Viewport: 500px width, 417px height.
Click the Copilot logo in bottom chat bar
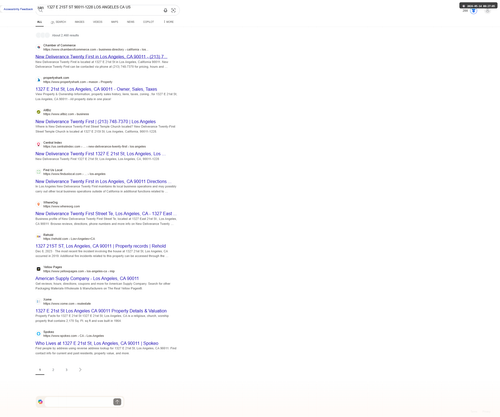(40, 402)
